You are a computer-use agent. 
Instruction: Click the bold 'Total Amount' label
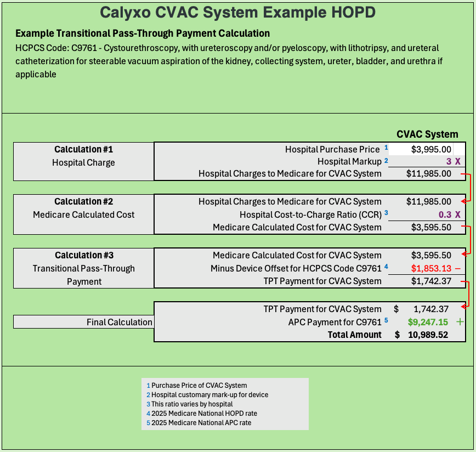point(354,335)
